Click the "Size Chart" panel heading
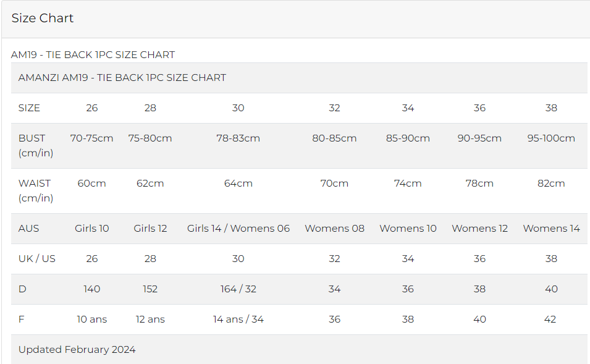590x364 pixels. pyautogui.click(x=43, y=19)
